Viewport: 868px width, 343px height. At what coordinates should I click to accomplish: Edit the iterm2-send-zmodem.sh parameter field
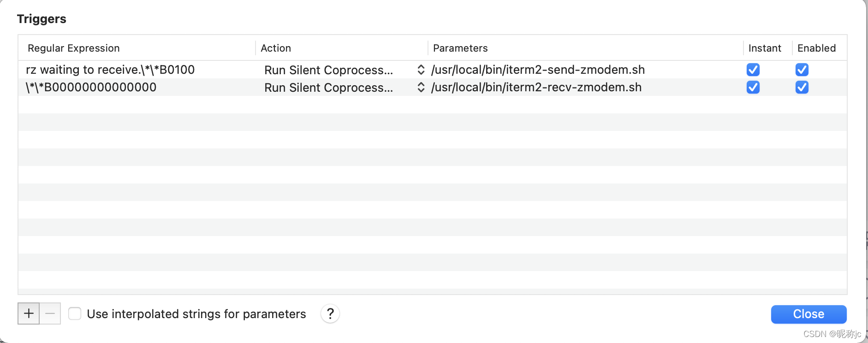(538, 70)
